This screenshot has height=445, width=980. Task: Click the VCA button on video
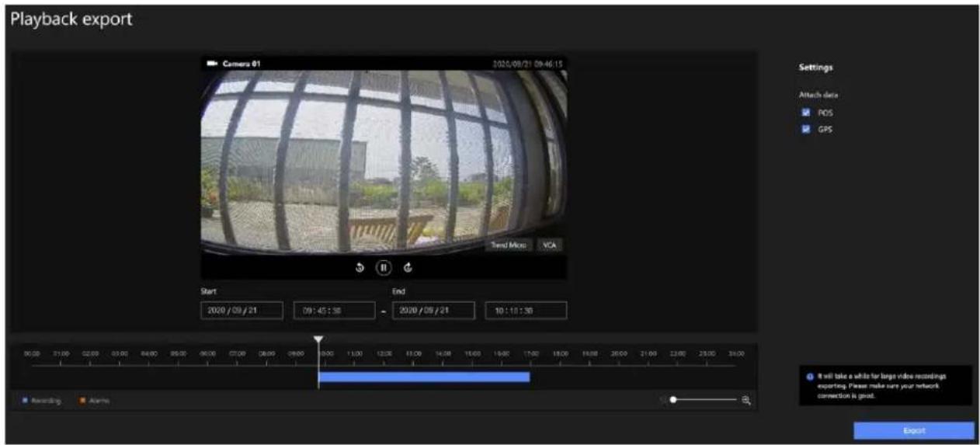[x=550, y=245]
